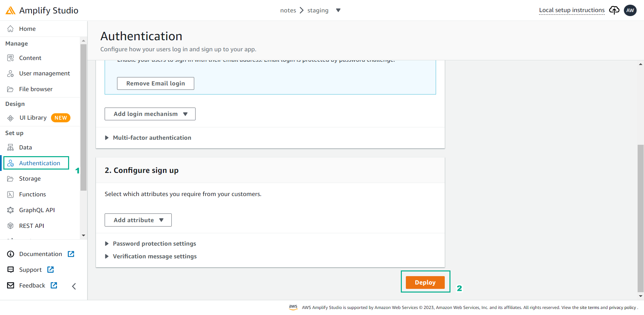Click the Content icon in sidebar

(x=10, y=58)
